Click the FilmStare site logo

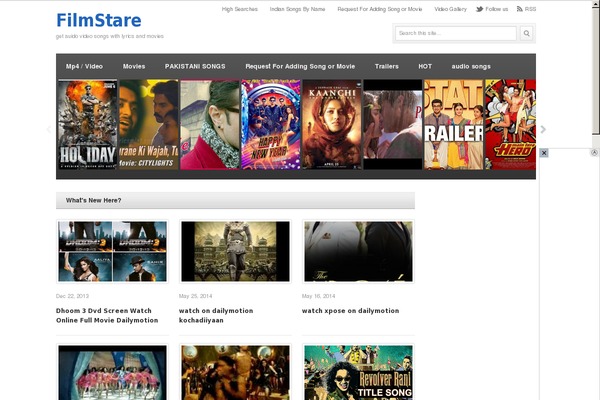click(x=99, y=20)
